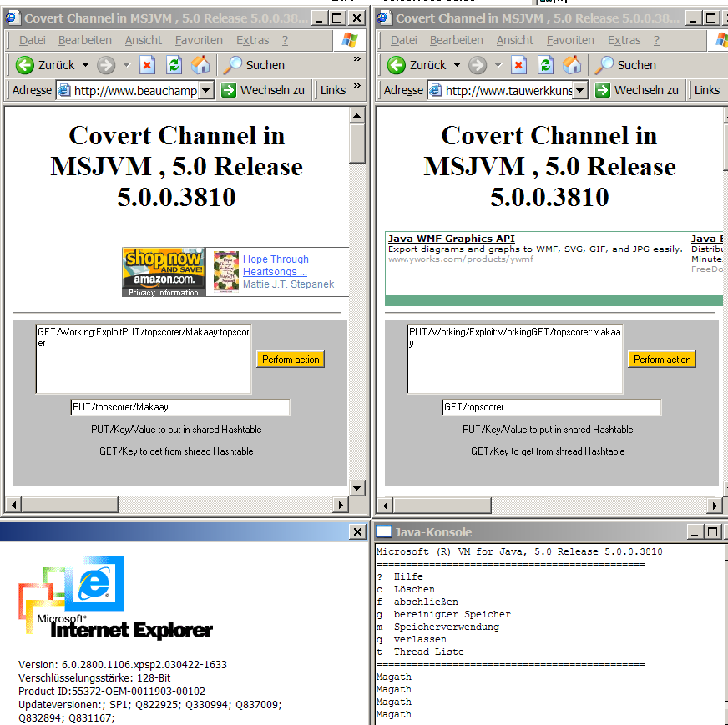The height and width of the screenshot is (725, 728).
Task: Close the Internet Explorer about dialog
Action: (x=357, y=531)
